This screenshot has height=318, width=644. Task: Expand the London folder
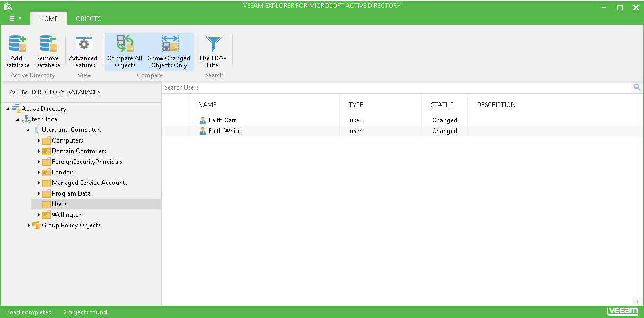tap(38, 172)
